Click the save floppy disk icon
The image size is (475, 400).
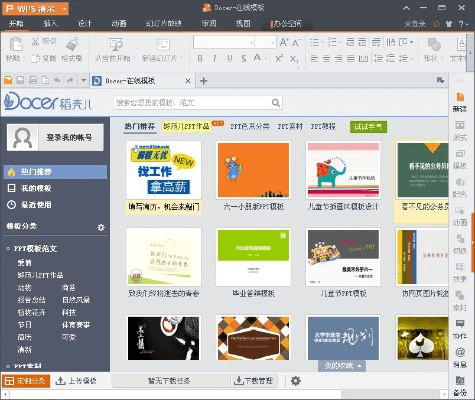click(20, 80)
